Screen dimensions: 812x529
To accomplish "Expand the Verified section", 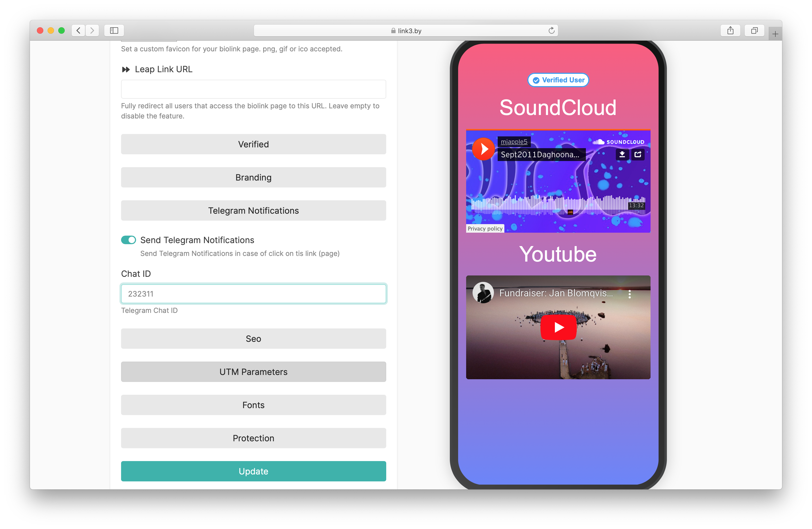I will pyautogui.click(x=253, y=144).
